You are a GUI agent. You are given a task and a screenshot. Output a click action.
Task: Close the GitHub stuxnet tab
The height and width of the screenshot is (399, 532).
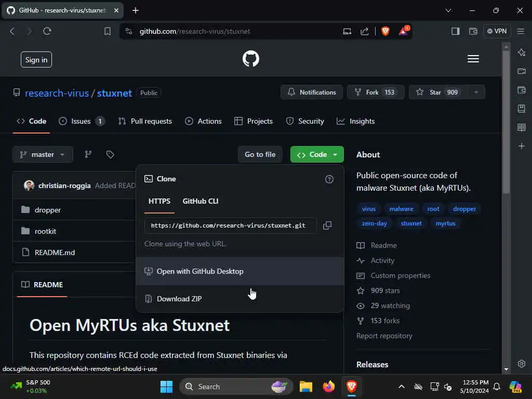pos(116,10)
